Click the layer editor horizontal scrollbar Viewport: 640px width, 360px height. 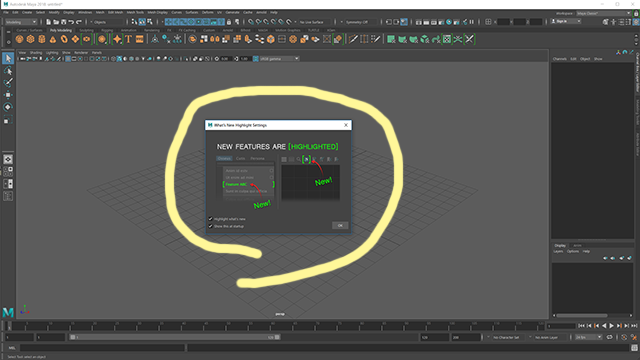pyautogui.click(x=582, y=315)
